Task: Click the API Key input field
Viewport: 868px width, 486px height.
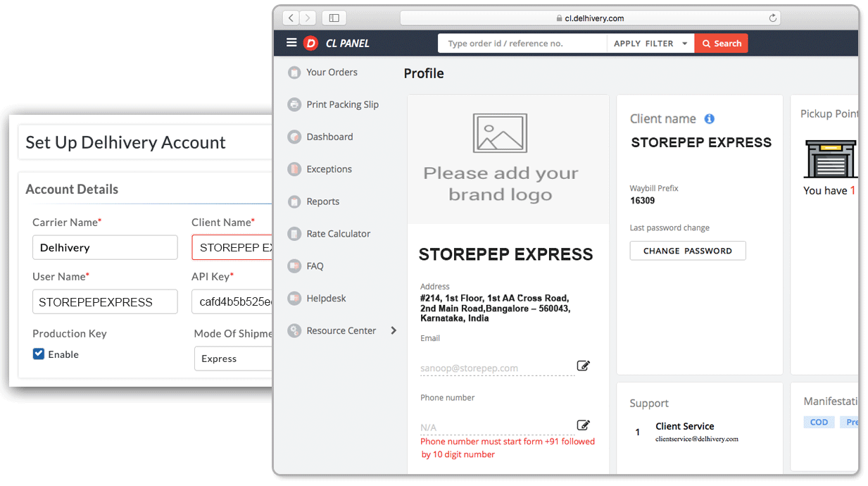Action: [232, 301]
